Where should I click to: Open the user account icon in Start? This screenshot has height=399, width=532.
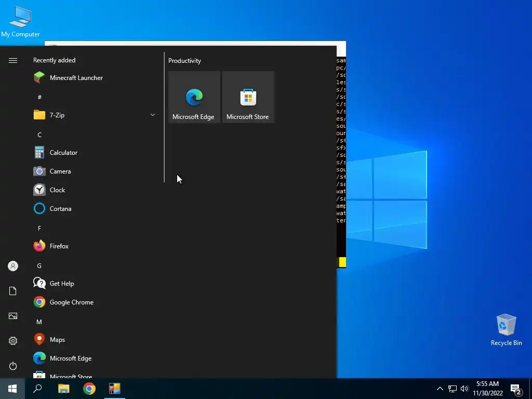pyautogui.click(x=13, y=266)
